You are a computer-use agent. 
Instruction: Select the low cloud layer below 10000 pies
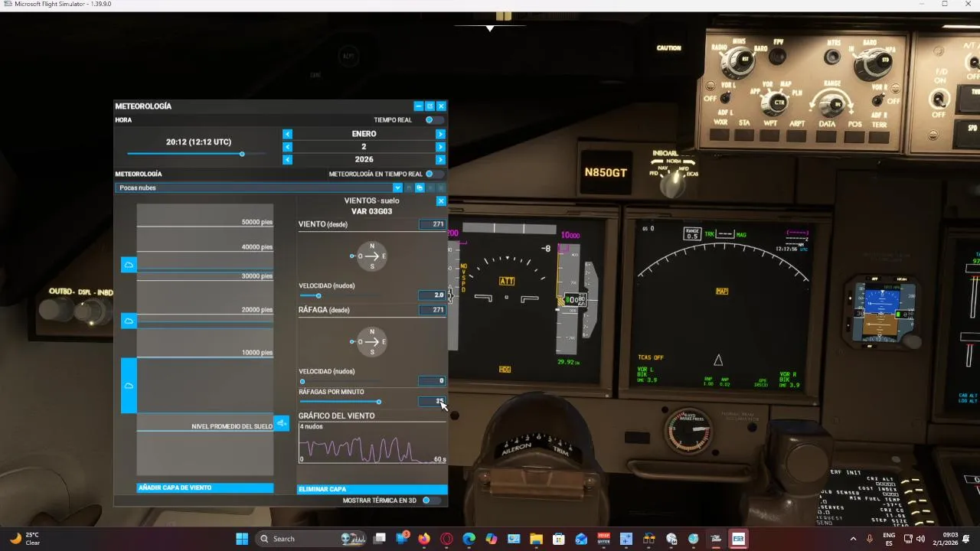[129, 386]
